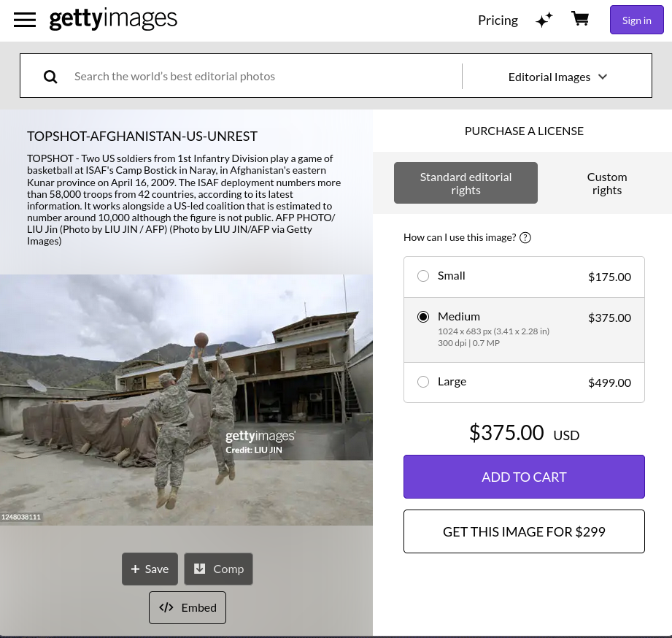Download a Comp of the image
The width and height of the screenshot is (672, 638).
point(218,569)
